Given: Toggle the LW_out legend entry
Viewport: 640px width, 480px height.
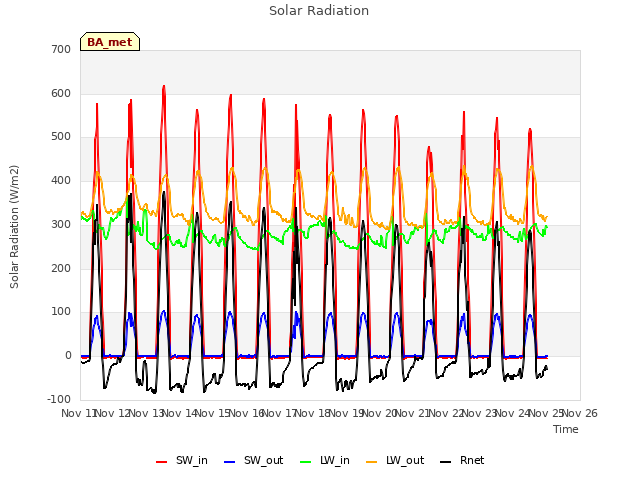Looking at the screenshot, I should pos(395,460).
